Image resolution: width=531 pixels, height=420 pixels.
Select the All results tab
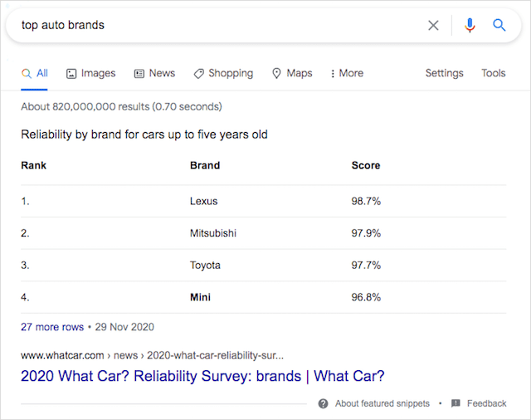click(35, 73)
